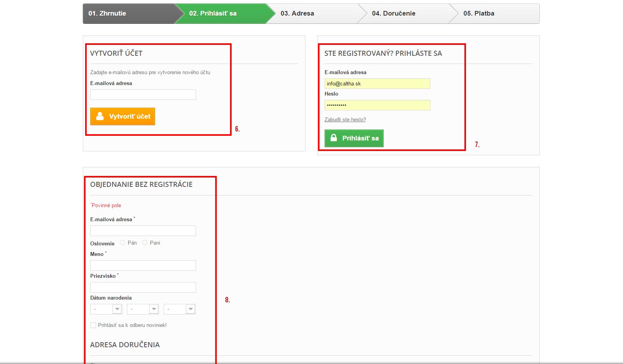Click the lock icon on Prihlásiť sa button
The image size is (623, 364).
[x=334, y=138]
